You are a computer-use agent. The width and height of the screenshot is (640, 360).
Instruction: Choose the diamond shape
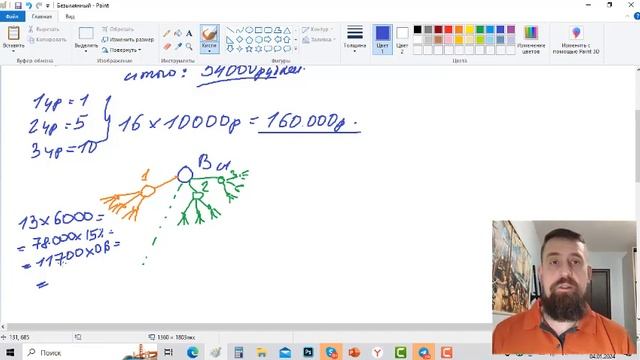240,40
